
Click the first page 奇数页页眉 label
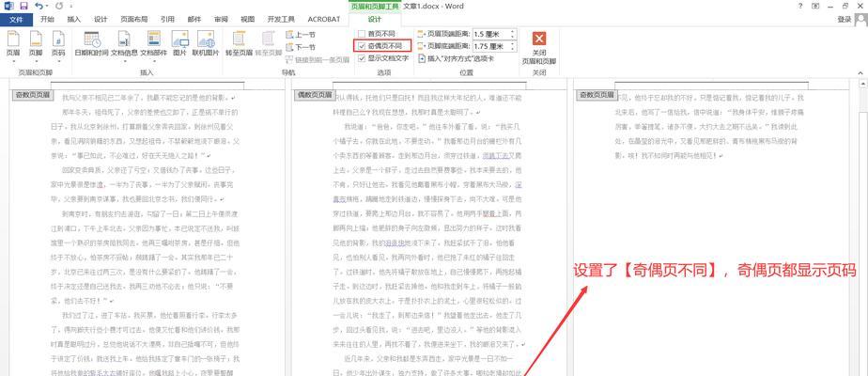pos(33,95)
